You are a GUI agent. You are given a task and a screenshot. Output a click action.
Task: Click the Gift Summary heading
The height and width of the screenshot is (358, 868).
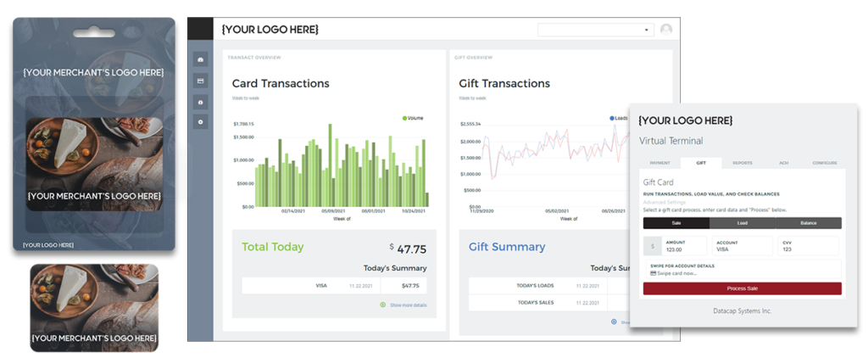pyautogui.click(x=507, y=247)
